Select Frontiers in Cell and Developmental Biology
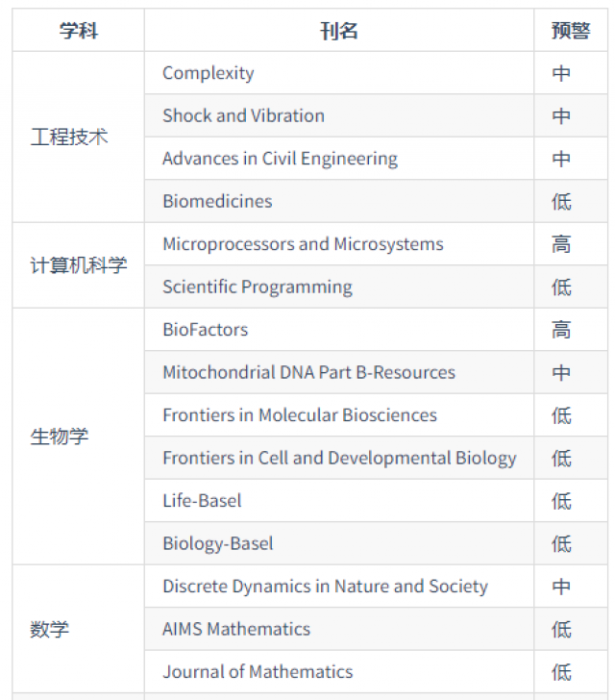This screenshot has width=615, height=700. pyautogui.click(x=339, y=458)
